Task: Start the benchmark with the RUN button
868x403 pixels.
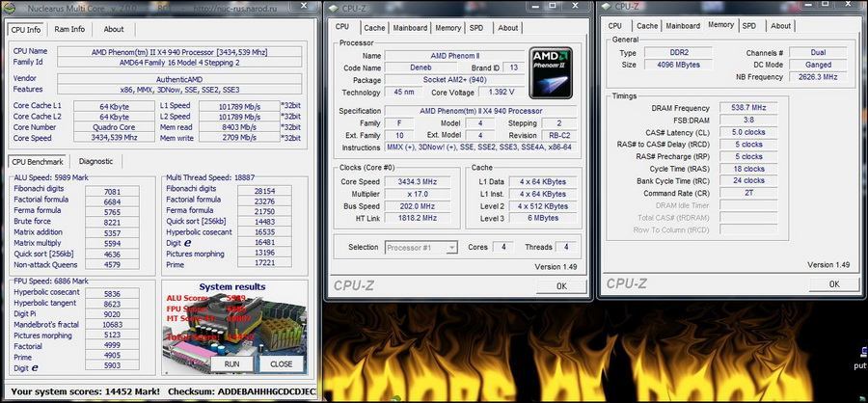Action: 231,364
